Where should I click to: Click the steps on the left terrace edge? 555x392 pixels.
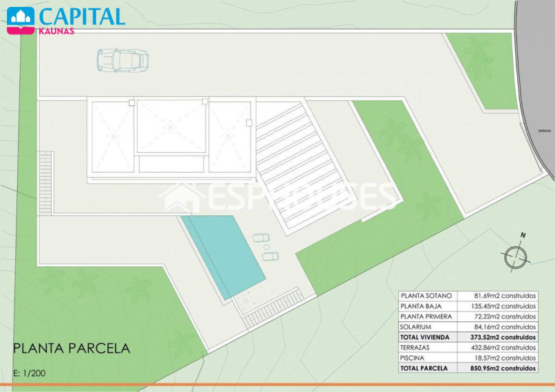[x=45, y=183]
